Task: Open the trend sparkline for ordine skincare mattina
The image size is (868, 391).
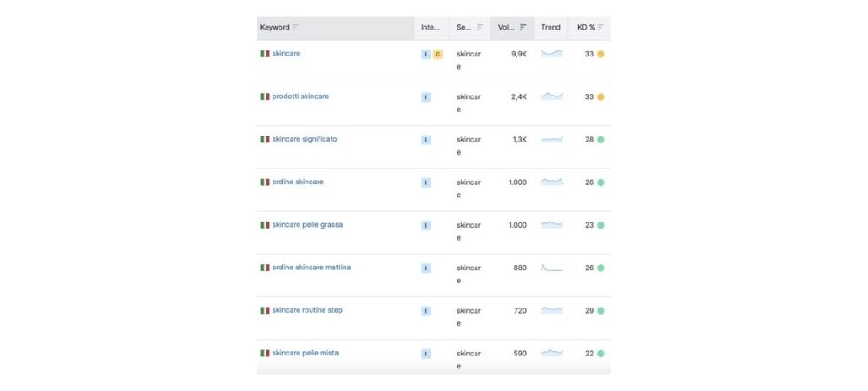Action: (x=551, y=268)
